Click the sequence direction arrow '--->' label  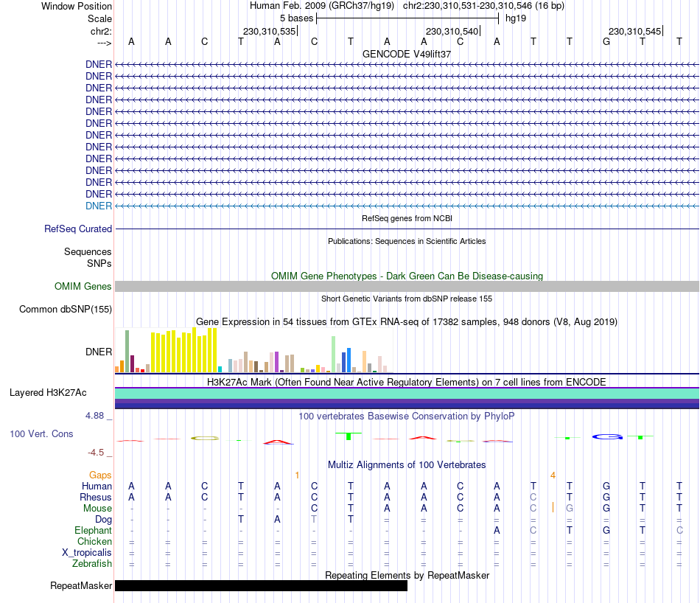(x=105, y=43)
